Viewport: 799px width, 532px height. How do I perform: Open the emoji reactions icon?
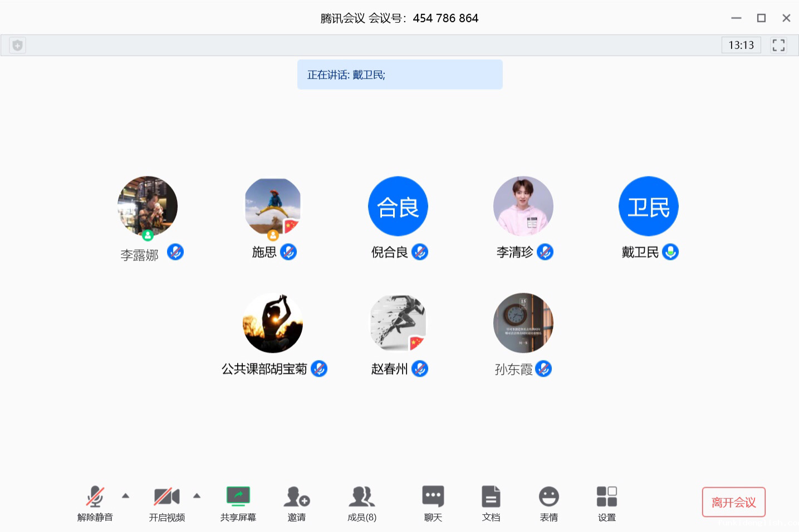[x=548, y=496]
